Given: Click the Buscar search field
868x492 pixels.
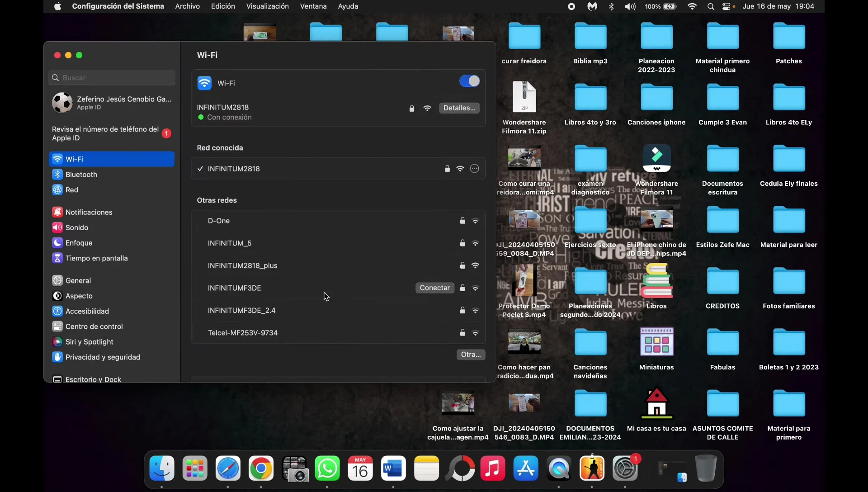Looking at the screenshot, I should pyautogui.click(x=112, y=78).
